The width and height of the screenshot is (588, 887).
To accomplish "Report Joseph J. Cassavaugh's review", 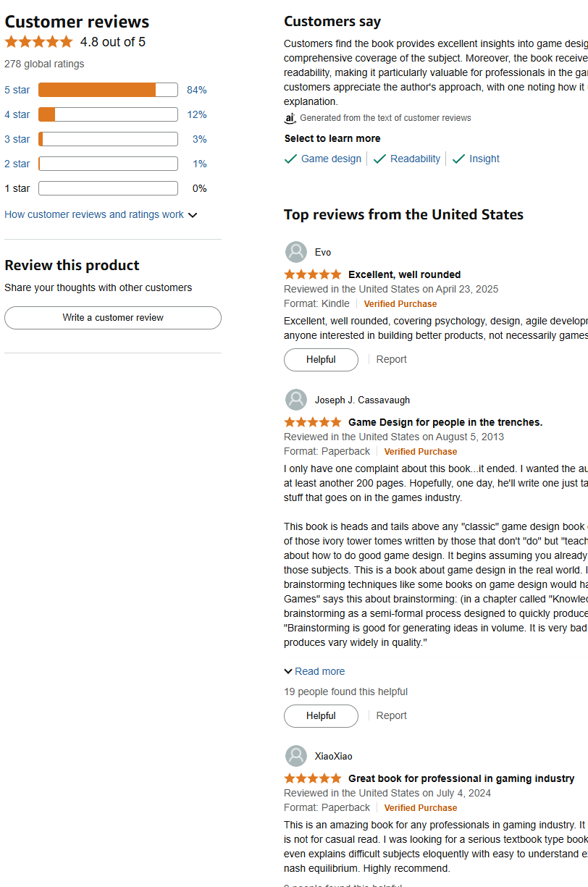I will [x=391, y=715].
